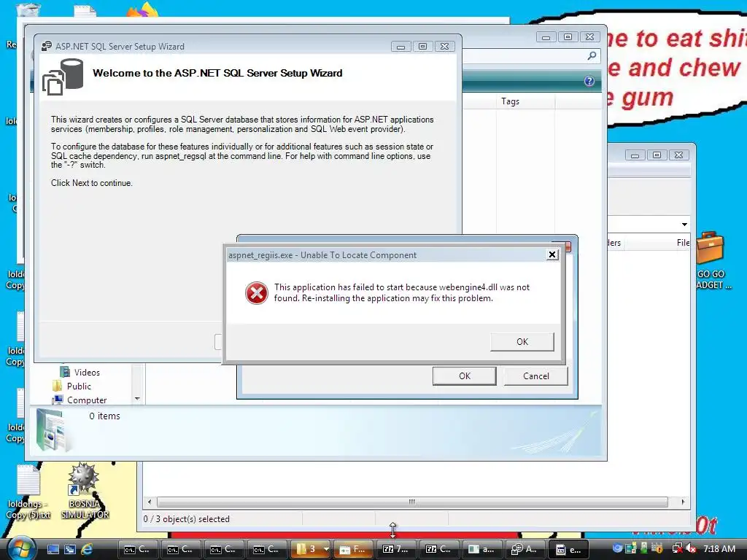Launch Internet Explorer from quick launch
This screenshot has width=747, height=560.
click(88, 550)
